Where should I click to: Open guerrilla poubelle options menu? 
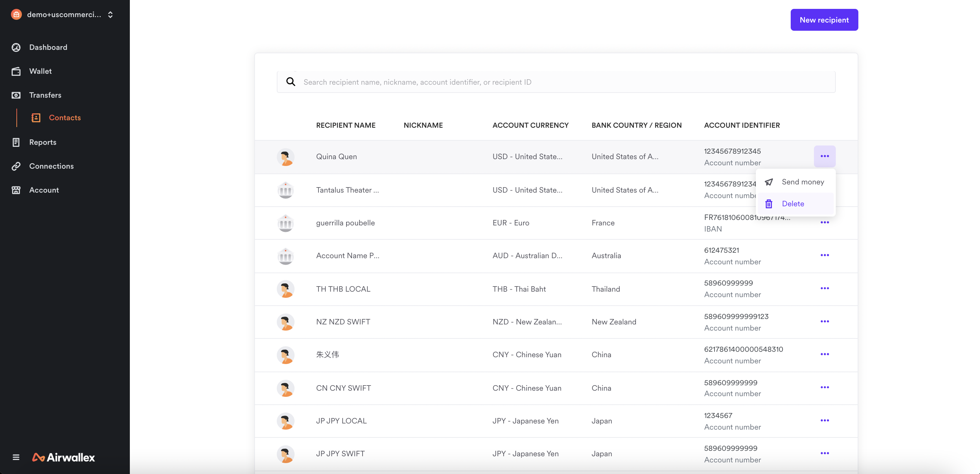click(825, 222)
